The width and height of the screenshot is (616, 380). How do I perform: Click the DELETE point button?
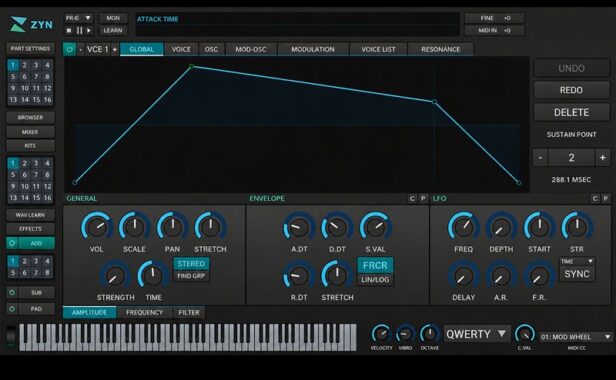point(572,112)
